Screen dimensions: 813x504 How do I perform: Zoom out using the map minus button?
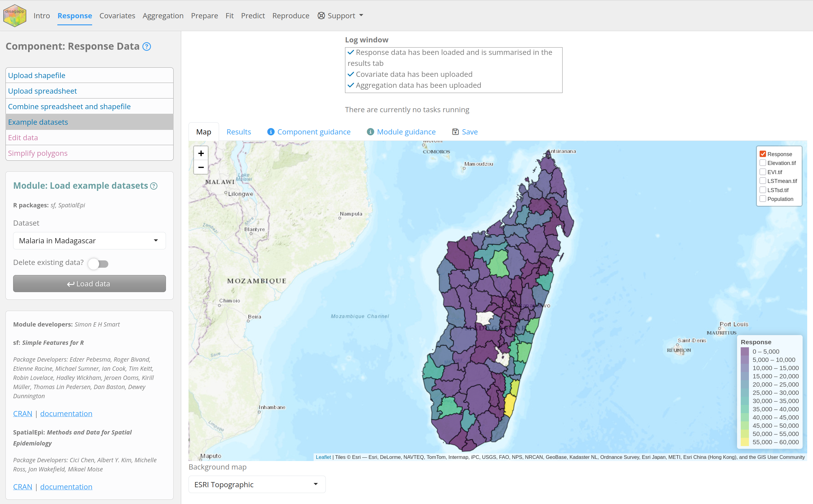pos(201,167)
